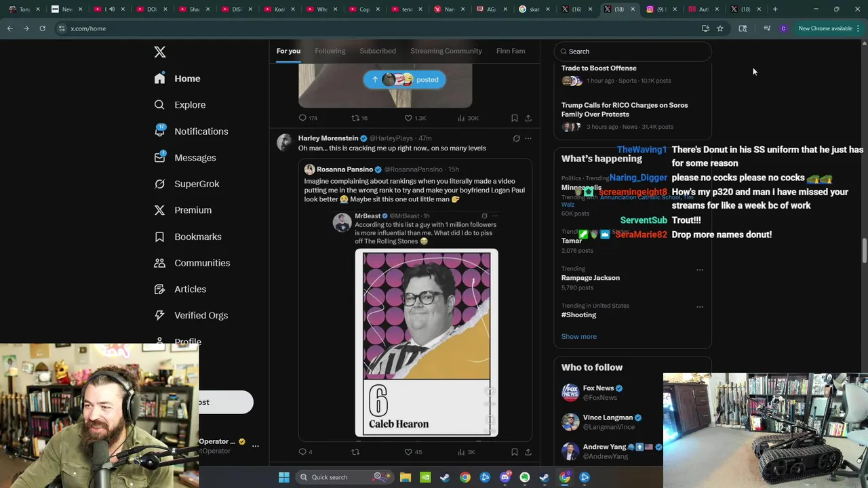The width and height of the screenshot is (868, 488).
Task: Share Harley Morenstein's post
Action: pyautogui.click(x=528, y=452)
